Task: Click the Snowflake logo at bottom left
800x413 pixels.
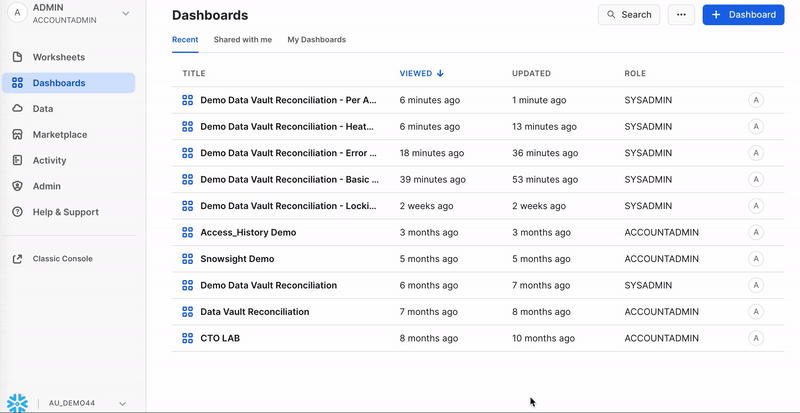Action: [18, 402]
